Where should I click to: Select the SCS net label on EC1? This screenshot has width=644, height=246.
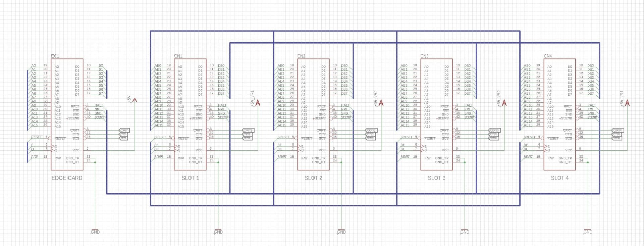(x=123, y=138)
